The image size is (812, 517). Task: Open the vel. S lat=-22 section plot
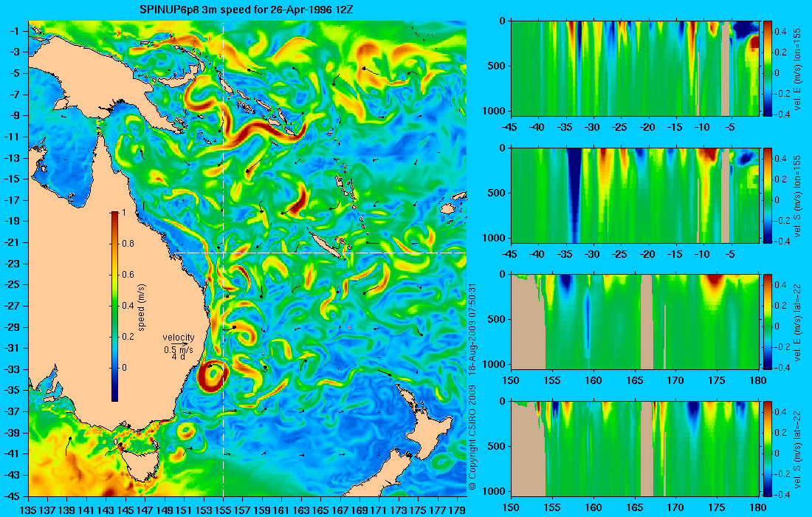635,448
